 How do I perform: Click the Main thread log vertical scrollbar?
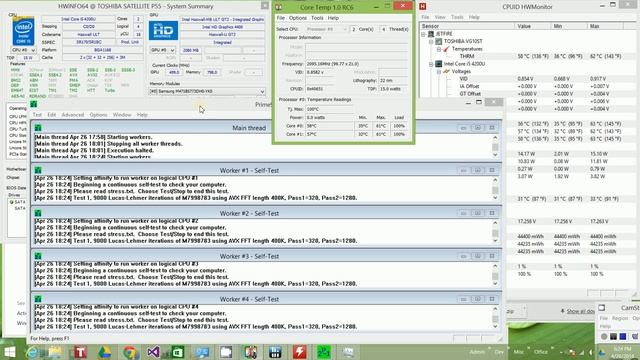tap(495, 147)
